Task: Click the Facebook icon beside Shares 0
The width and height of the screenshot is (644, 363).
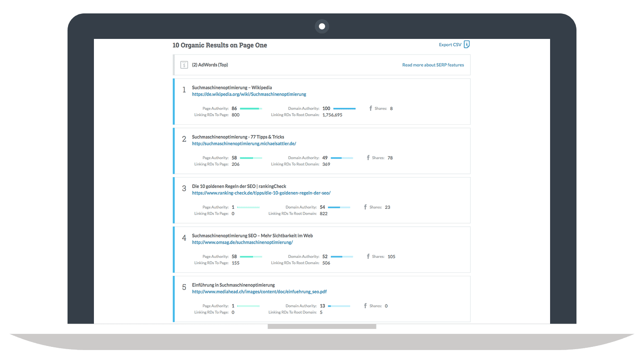Action: pos(365,306)
